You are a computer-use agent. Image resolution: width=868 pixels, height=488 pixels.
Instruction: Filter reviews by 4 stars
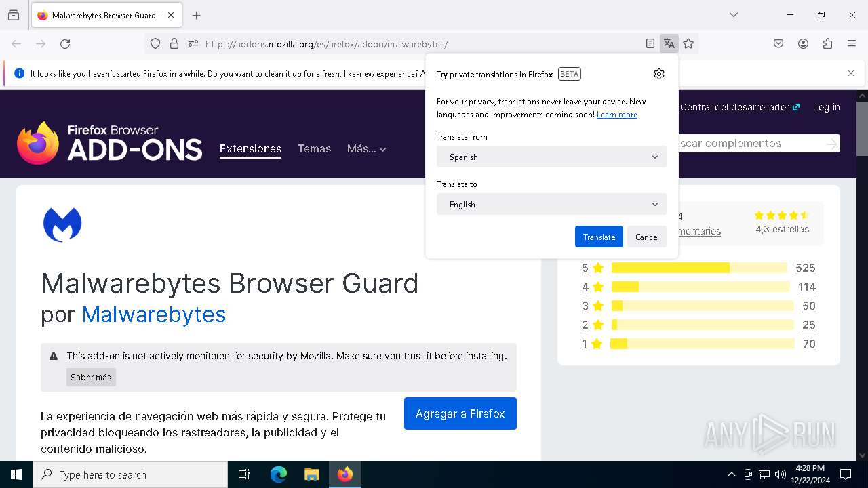(592, 287)
